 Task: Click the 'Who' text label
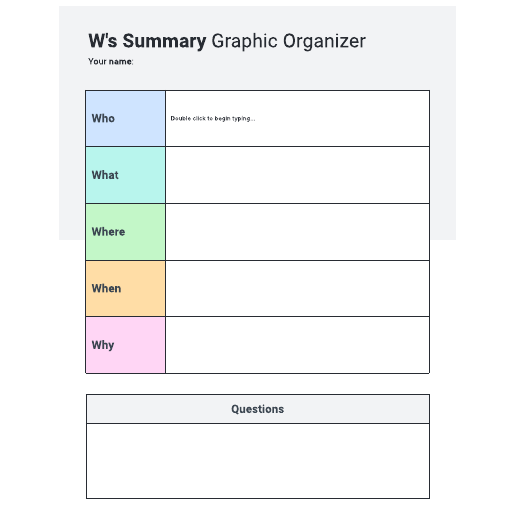pyautogui.click(x=103, y=118)
